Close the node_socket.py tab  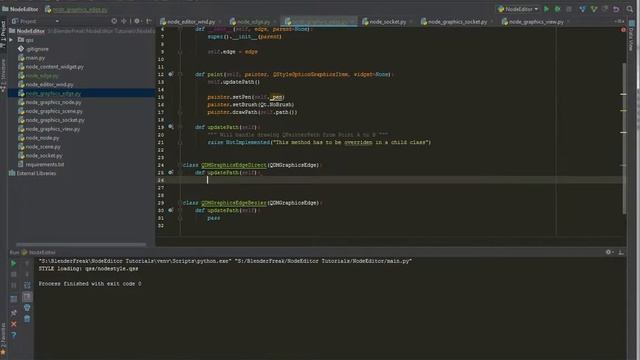[410, 22]
